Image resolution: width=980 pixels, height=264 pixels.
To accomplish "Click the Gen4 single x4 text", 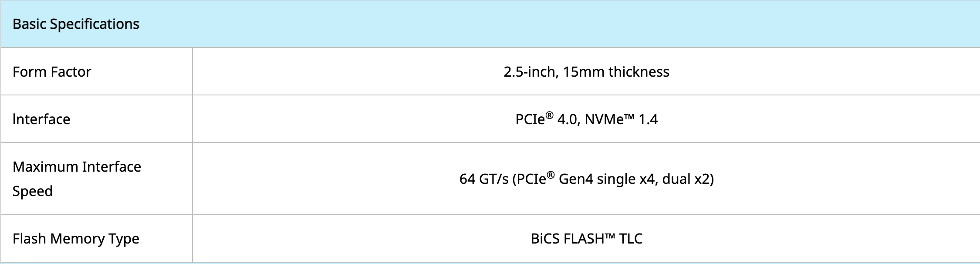I will tap(606, 179).
